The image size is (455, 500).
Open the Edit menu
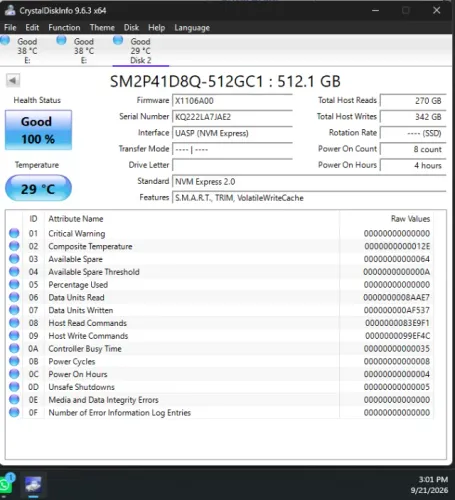pos(32,27)
